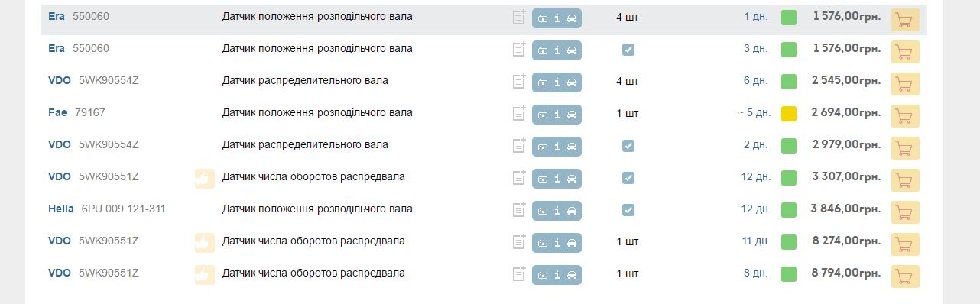Click green status square in the 1 576,00 грн., 1 дн. row

click(789, 18)
